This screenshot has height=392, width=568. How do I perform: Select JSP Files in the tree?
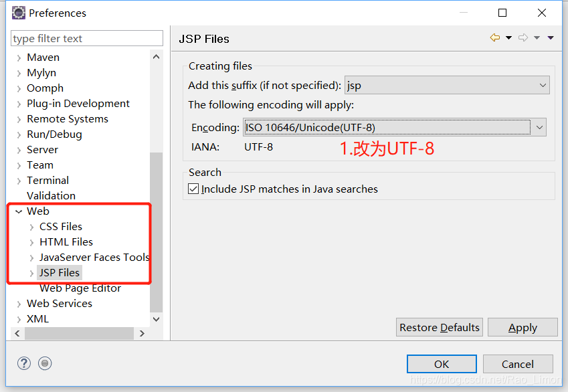tap(60, 272)
